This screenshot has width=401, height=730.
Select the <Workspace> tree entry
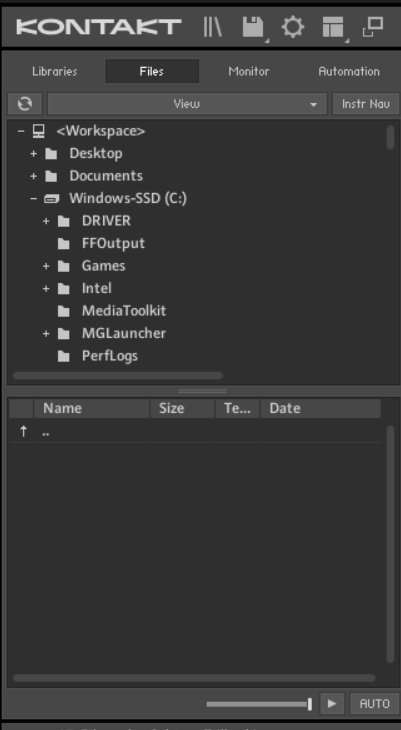click(x=101, y=131)
